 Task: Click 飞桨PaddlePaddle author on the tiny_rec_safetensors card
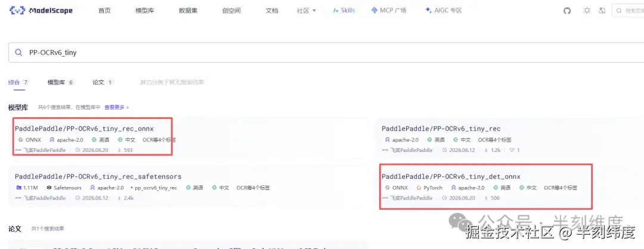pos(41,198)
